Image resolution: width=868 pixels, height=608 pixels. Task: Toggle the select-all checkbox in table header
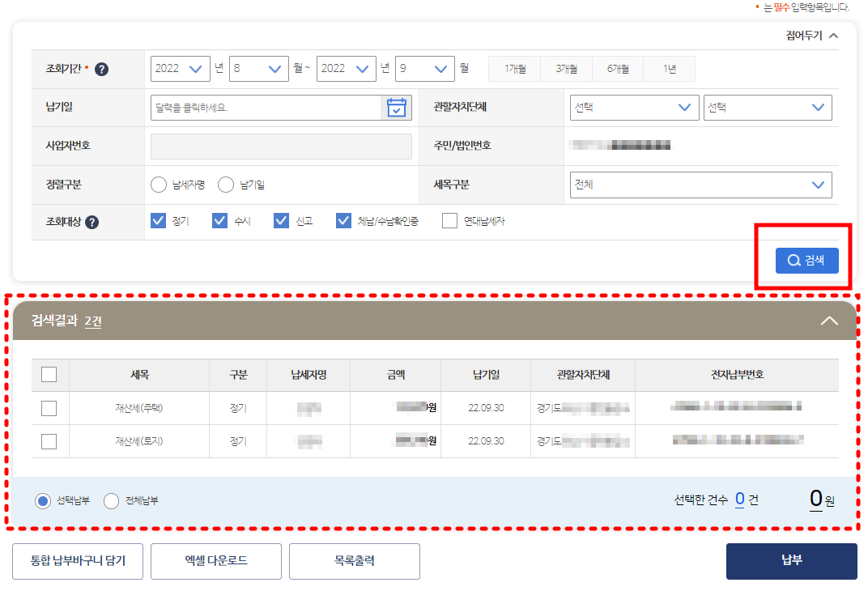49,374
